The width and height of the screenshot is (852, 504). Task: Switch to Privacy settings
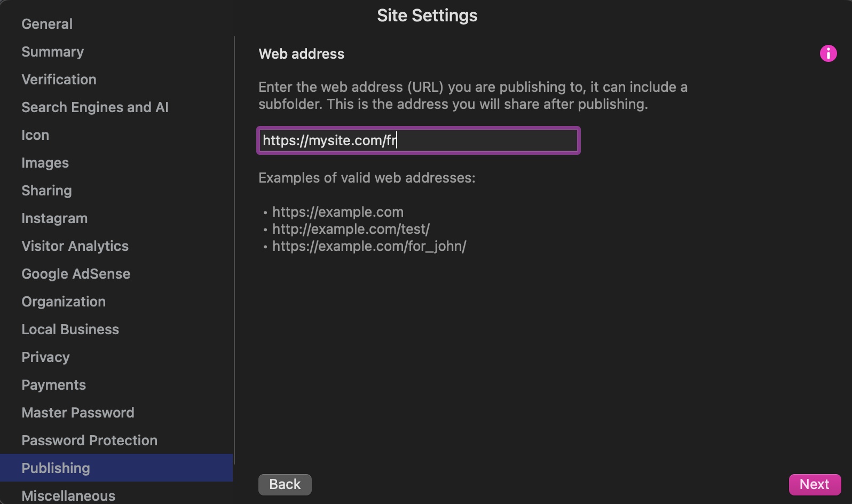45,357
